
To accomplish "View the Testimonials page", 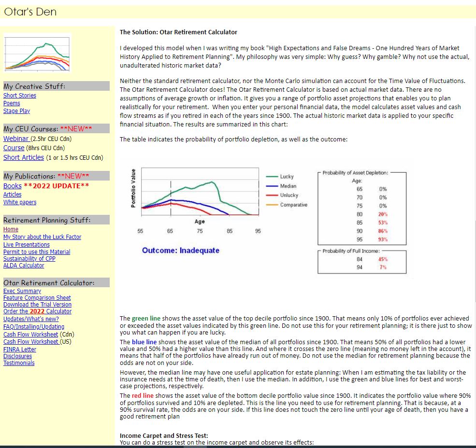I will 19,363.
